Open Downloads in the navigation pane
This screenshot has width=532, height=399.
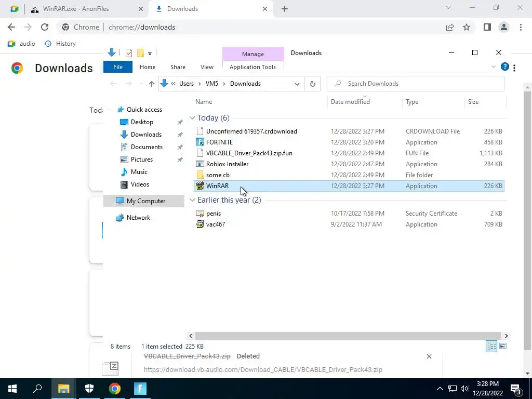[x=146, y=135]
